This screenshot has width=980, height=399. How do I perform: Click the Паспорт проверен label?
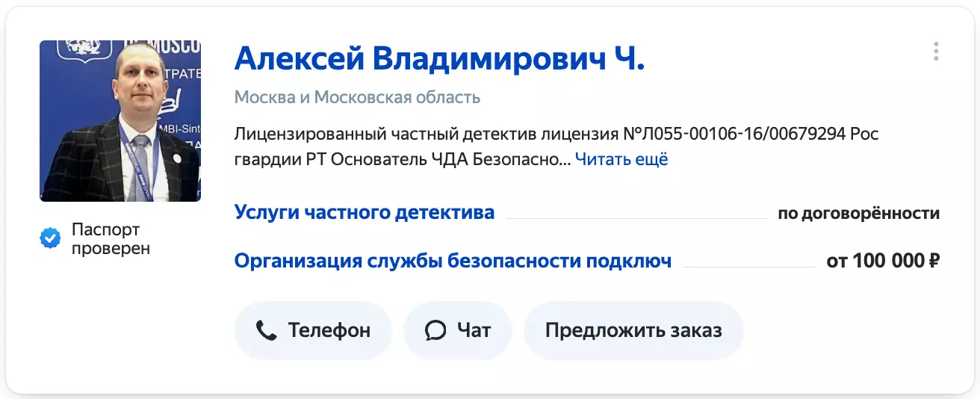(111, 239)
